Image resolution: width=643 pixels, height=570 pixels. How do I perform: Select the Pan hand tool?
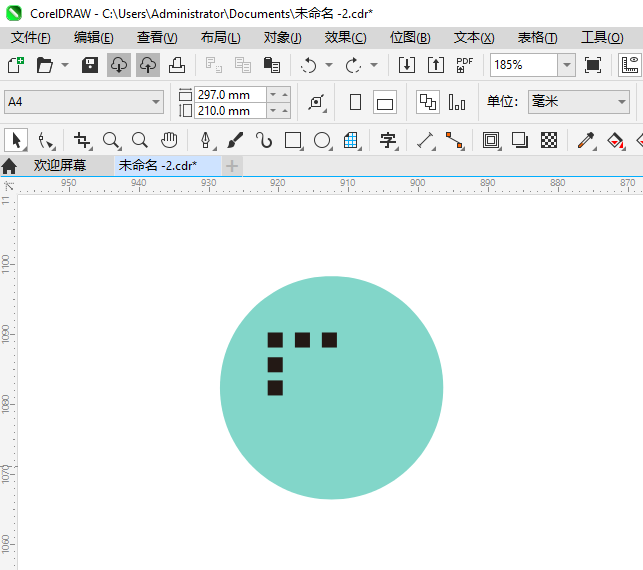(x=169, y=140)
